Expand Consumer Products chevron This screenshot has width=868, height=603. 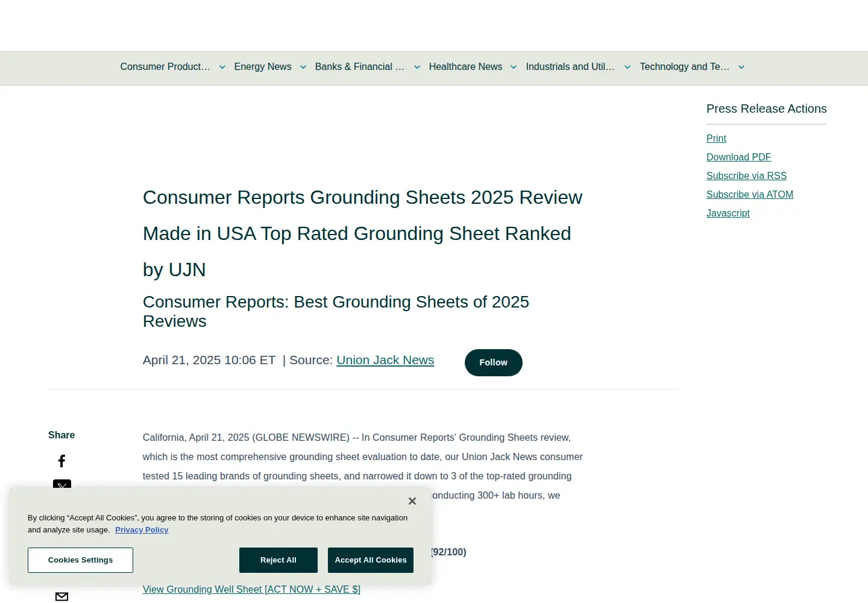pos(222,67)
